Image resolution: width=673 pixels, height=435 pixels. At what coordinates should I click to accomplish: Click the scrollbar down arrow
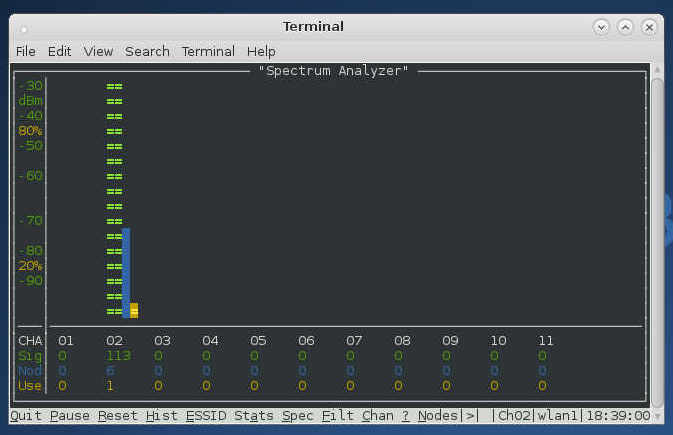(657, 417)
